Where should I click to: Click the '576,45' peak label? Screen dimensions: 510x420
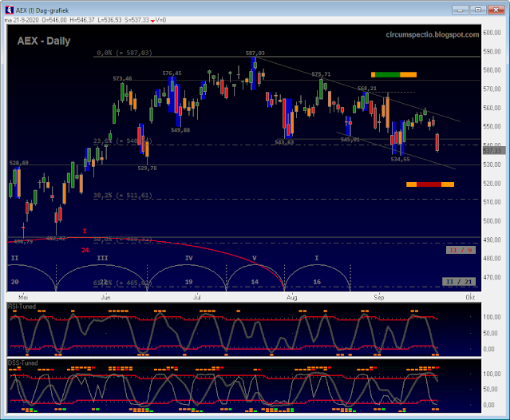pos(172,73)
